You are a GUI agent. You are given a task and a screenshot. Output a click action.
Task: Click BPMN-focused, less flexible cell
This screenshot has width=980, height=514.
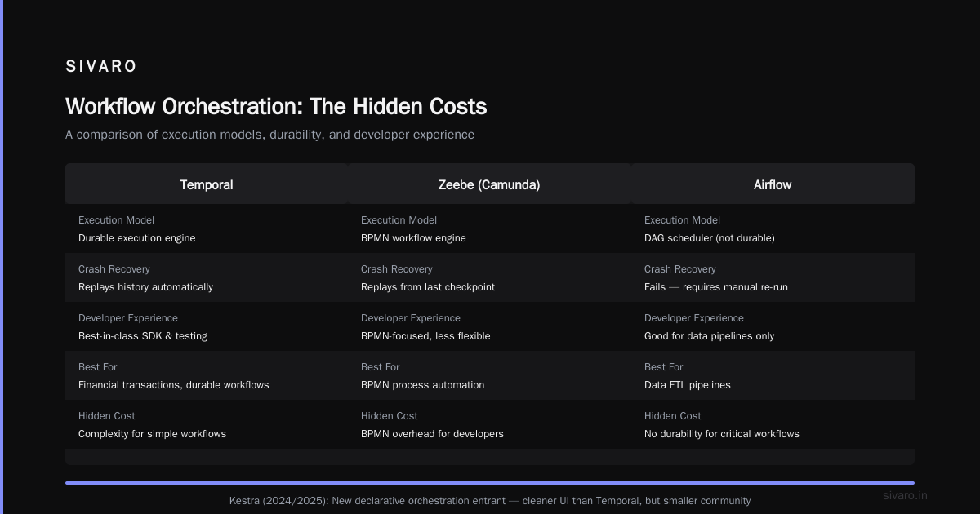click(x=489, y=326)
